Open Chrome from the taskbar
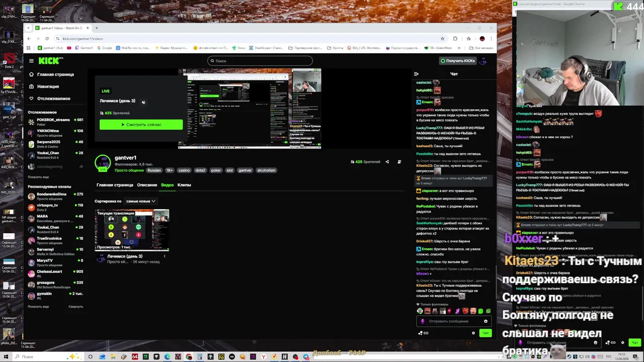The width and height of the screenshot is (644, 362). [x=189, y=357]
